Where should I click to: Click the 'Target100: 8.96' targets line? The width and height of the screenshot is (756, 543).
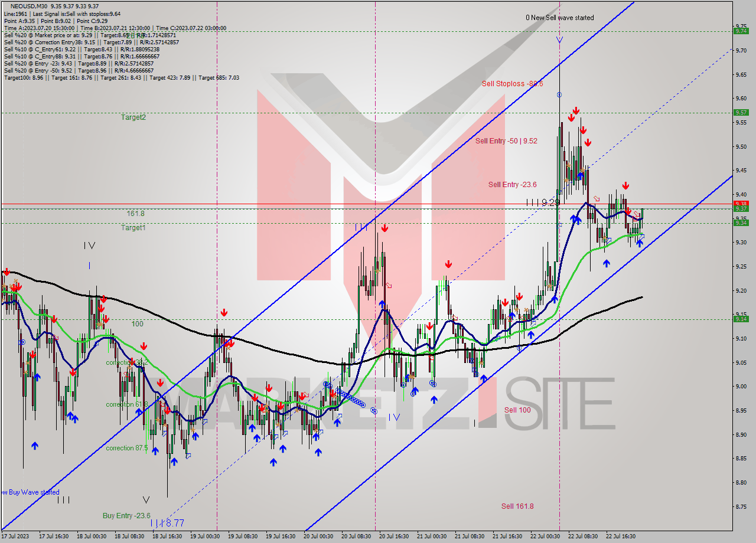point(121,77)
